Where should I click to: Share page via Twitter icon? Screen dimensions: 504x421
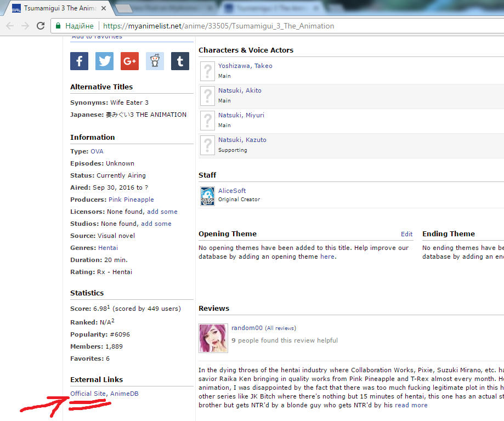104,61
